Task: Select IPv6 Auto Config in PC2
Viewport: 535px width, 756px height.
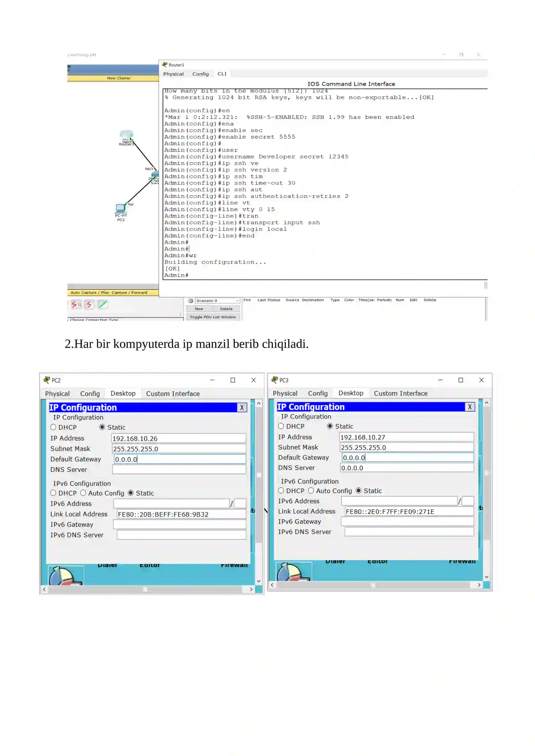Action: (83, 493)
